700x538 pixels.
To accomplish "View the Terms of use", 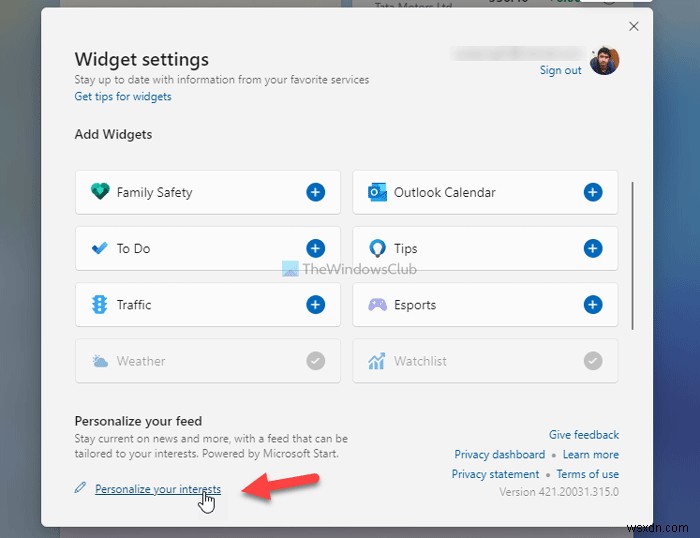I will click(x=588, y=474).
